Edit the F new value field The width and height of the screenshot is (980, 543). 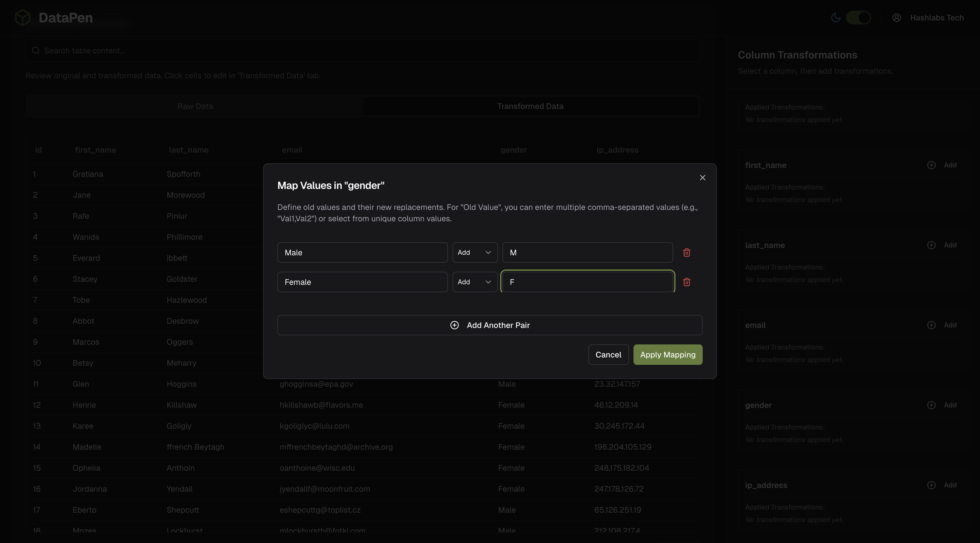pyautogui.click(x=587, y=282)
